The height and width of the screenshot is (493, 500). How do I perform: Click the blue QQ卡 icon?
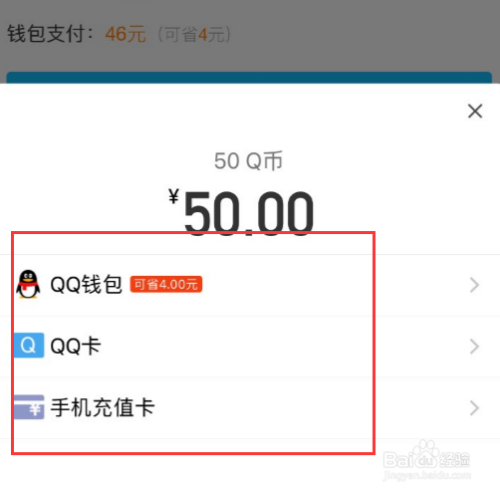[29, 345]
